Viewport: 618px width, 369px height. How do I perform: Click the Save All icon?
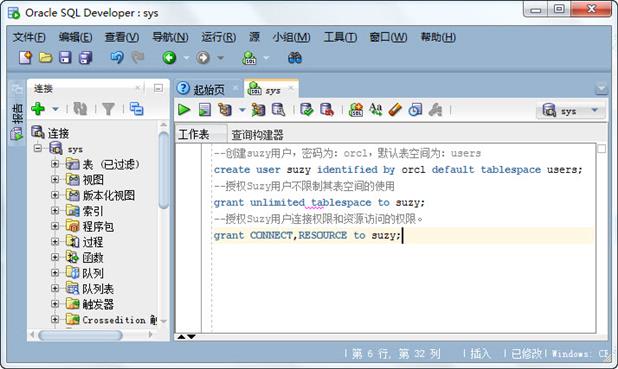click(x=86, y=58)
